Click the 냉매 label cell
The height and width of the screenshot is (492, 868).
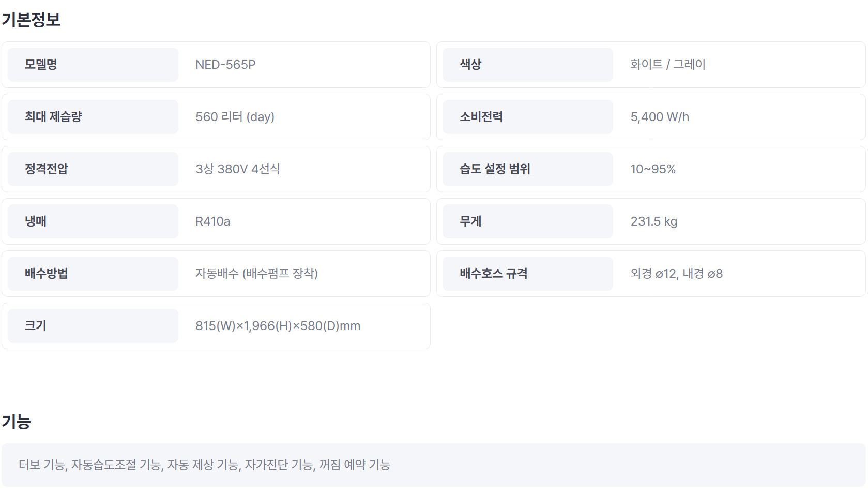click(x=93, y=221)
